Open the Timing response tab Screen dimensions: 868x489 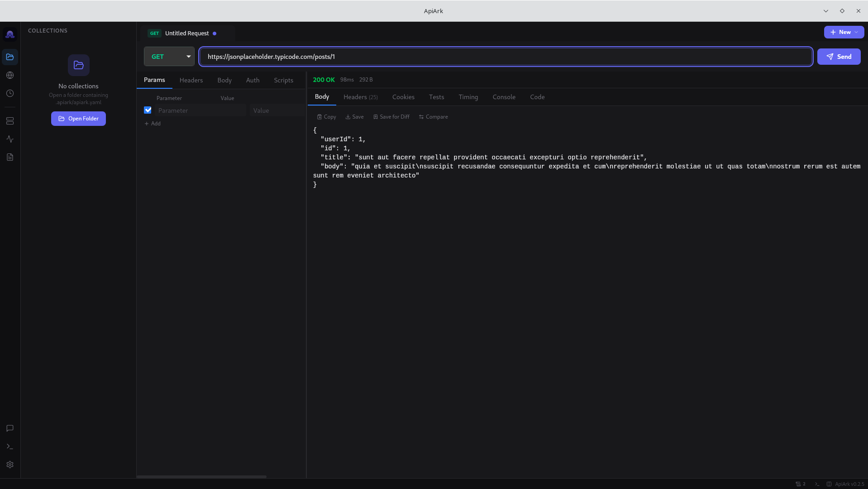(x=468, y=97)
